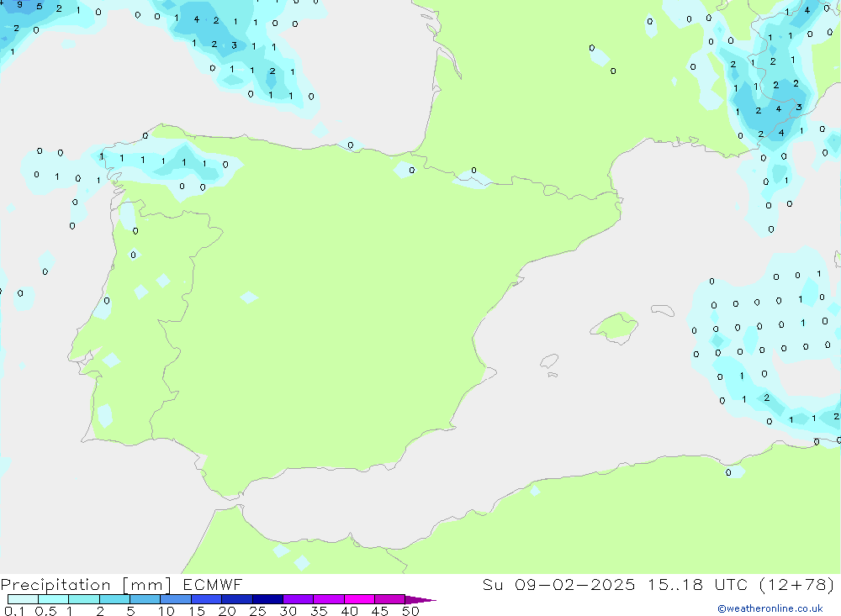Pick the 5–10 mm legend swatch
Image resolution: width=841 pixels, height=616 pixels.
(145, 599)
